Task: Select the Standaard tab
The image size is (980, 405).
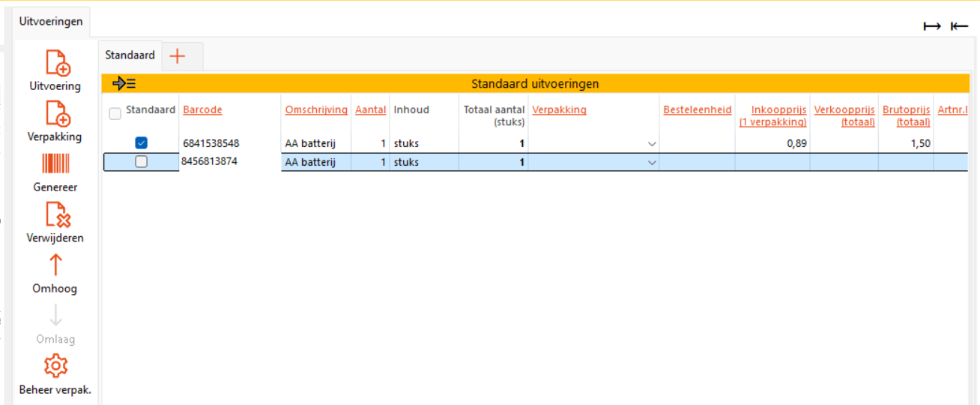Action: pyautogui.click(x=130, y=55)
